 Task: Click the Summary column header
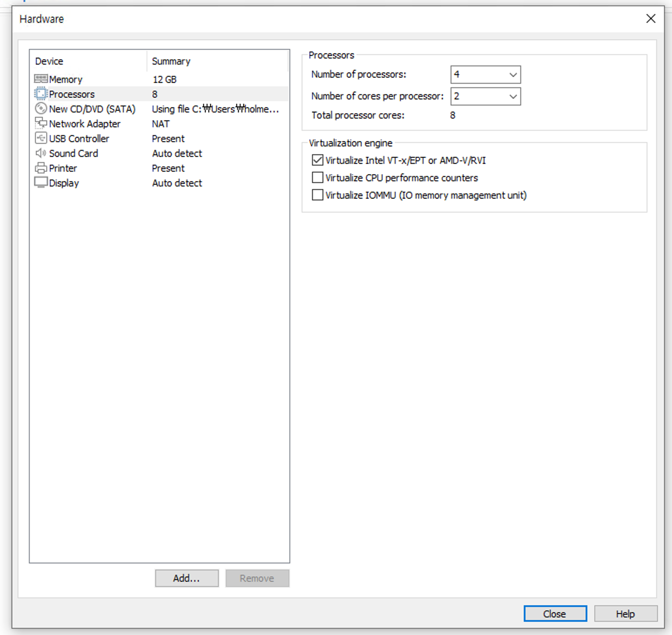coord(171,61)
